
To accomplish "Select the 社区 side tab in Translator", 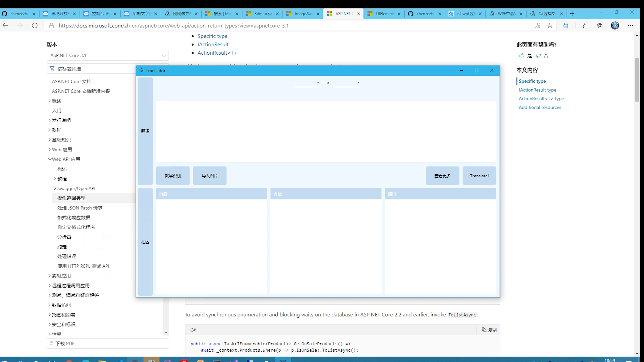I will pyautogui.click(x=145, y=242).
